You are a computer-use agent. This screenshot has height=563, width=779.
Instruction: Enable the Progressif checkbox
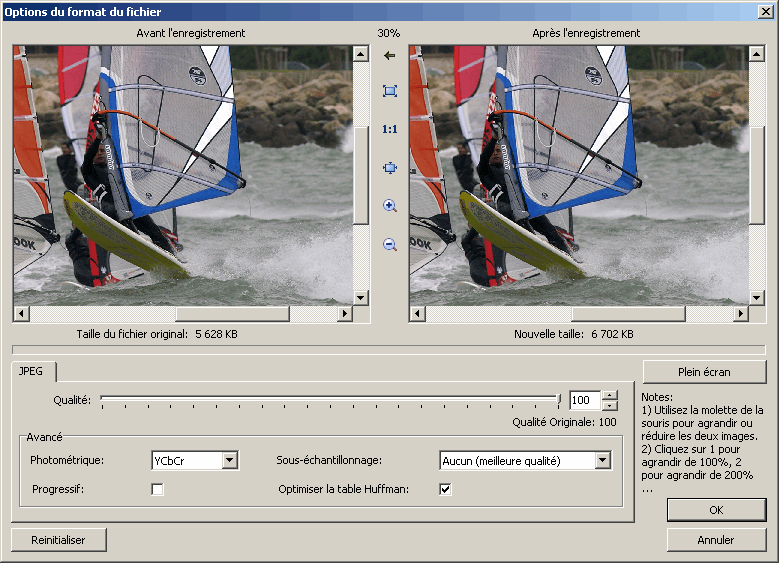157,489
